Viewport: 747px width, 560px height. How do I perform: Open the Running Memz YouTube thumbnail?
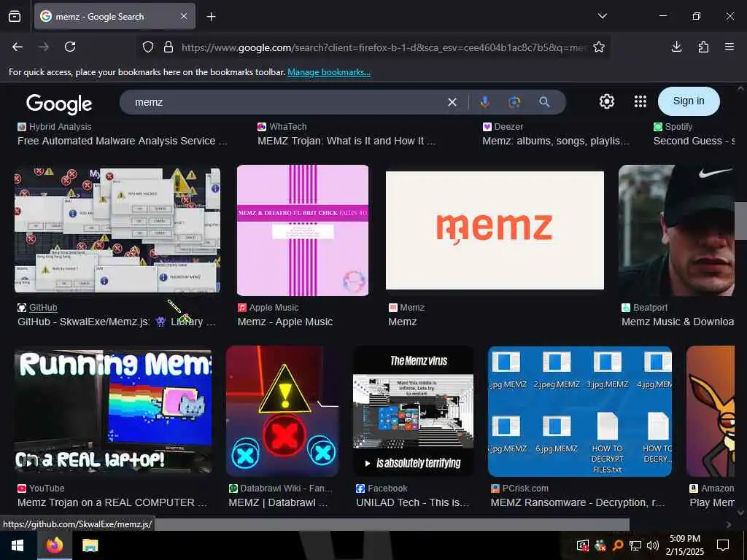pyautogui.click(x=113, y=411)
